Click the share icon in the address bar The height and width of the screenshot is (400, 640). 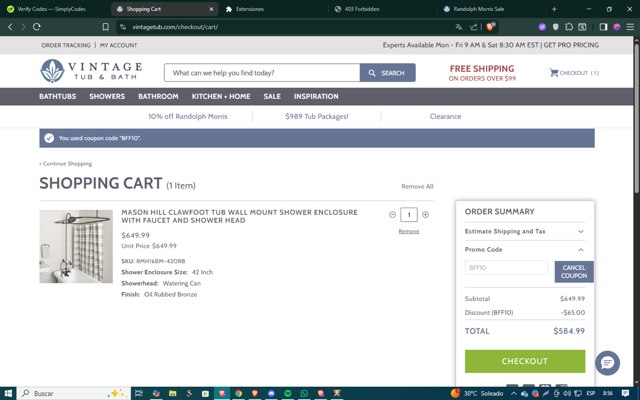point(474,27)
